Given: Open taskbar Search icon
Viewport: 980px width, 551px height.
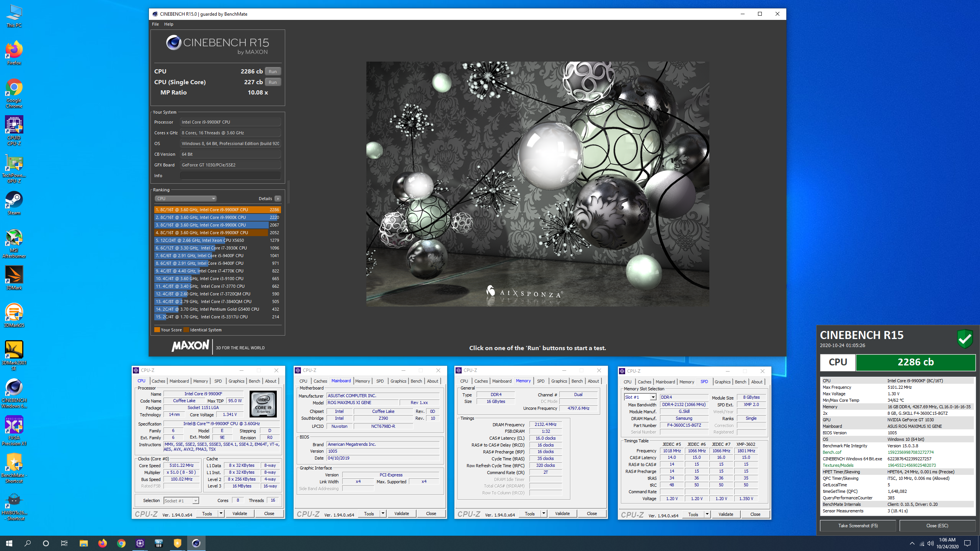Looking at the screenshot, I should click(28, 543).
